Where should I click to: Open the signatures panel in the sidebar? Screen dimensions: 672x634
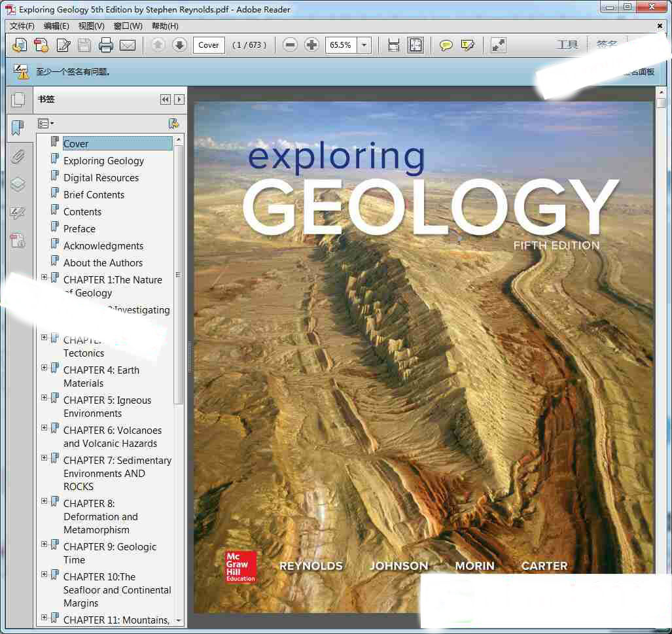pyautogui.click(x=18, y=213)
